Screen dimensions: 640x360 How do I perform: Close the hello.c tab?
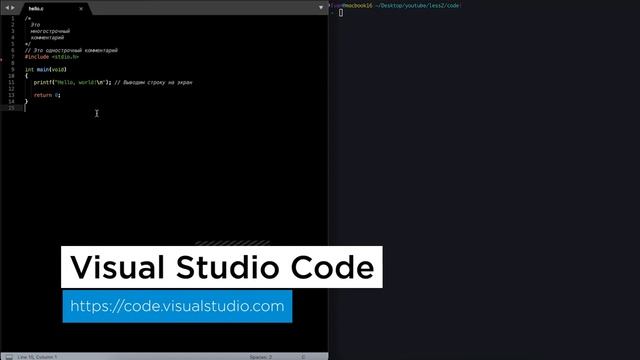coord(81,9)
